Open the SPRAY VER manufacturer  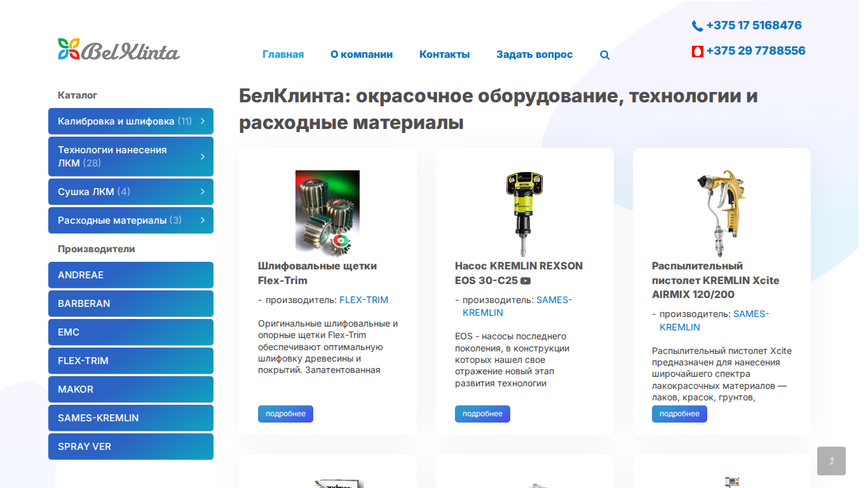[131, 447]
